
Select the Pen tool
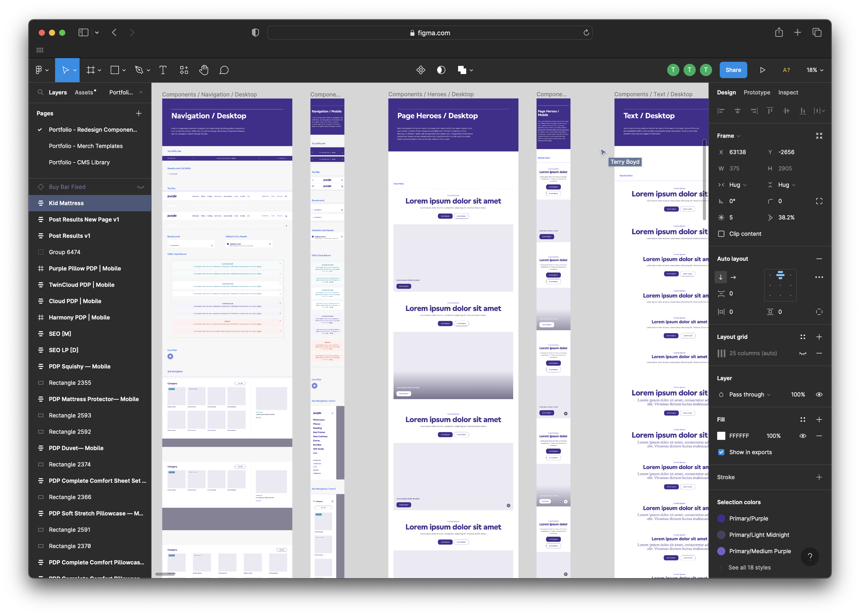pyautogui.click(x=139, y=70)
